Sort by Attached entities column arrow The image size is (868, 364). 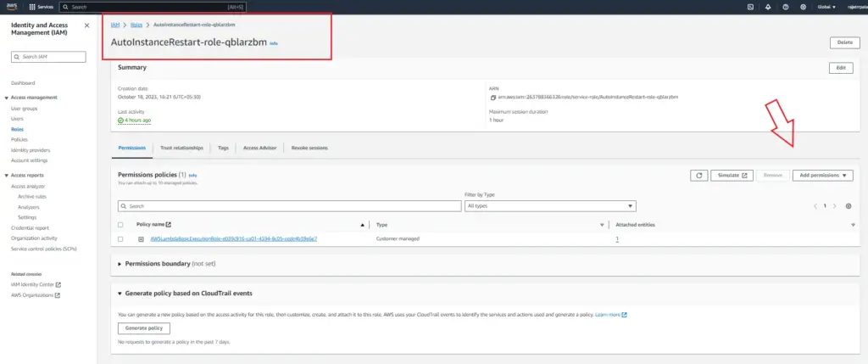point(853,225)
